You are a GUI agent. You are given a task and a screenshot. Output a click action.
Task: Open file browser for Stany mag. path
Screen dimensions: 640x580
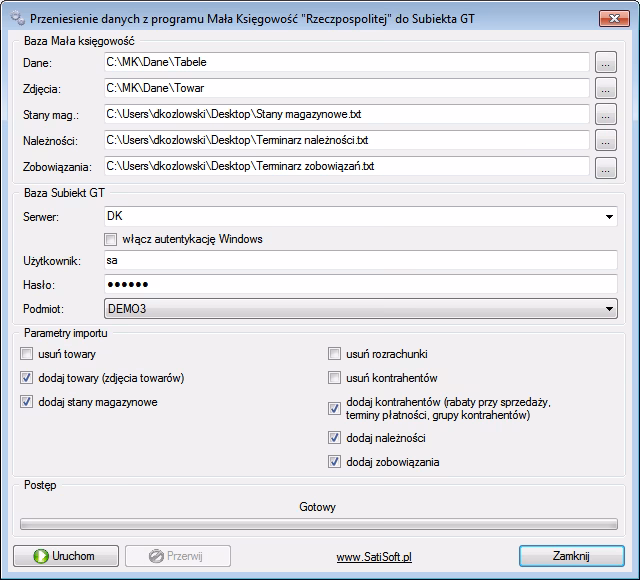[606, 115]
